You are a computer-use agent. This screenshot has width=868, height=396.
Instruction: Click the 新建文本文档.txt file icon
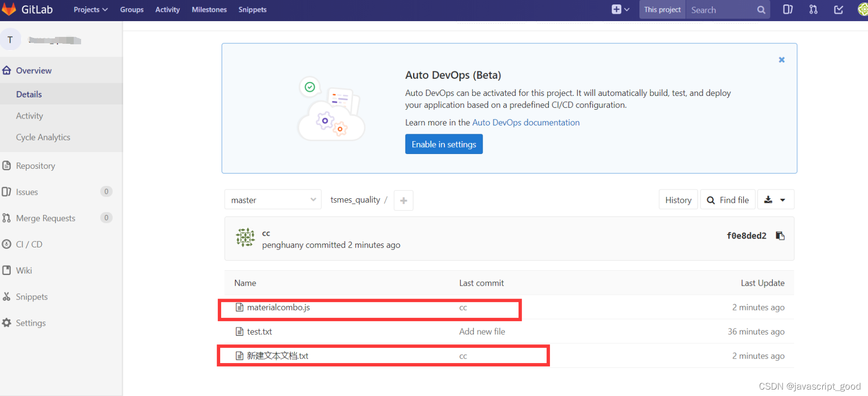click(x=239, y=356)
